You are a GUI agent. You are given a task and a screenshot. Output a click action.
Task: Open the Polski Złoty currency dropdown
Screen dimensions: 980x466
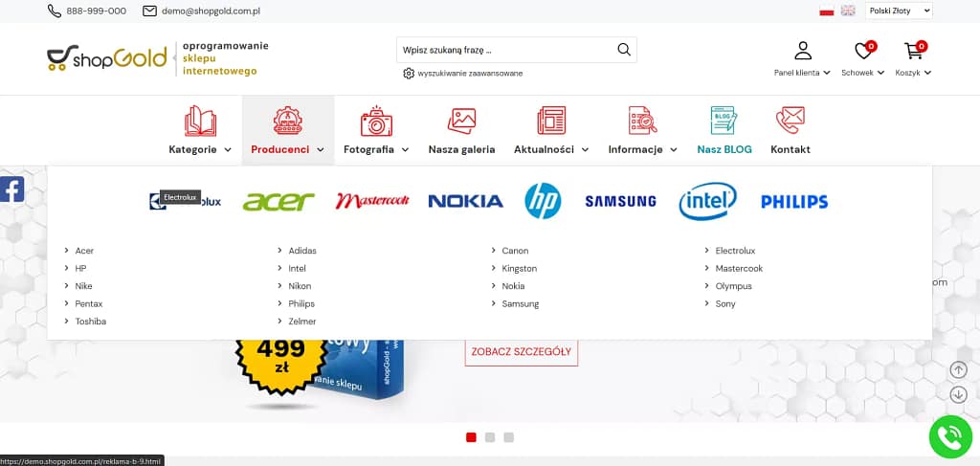pos(899,11)
